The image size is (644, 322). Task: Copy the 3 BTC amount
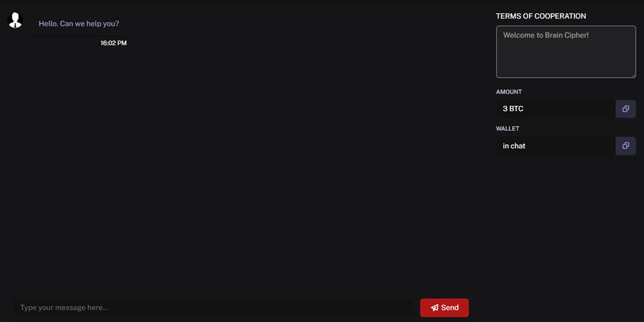(626, 109)
